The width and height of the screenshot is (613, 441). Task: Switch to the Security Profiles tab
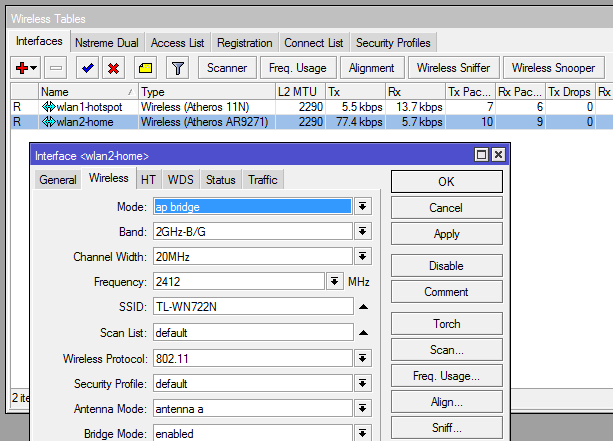(x=393, y=43)
